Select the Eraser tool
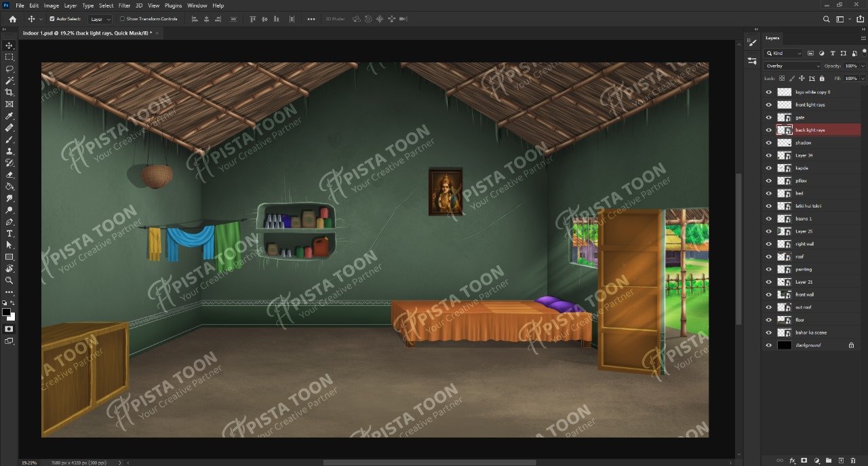Image resolution: width=868 pixels, height=466 pixels. tap(9, 174)
